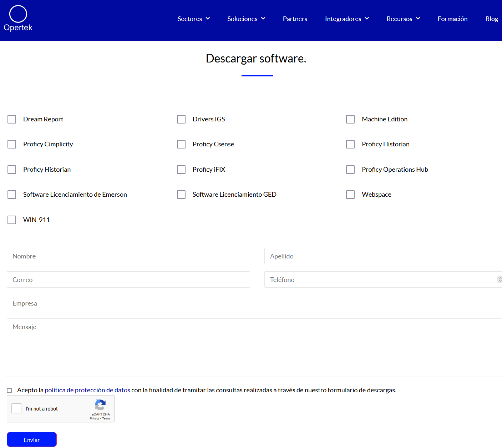
Task: Submit the form with Enviar button
Action: tap(32, 440)
